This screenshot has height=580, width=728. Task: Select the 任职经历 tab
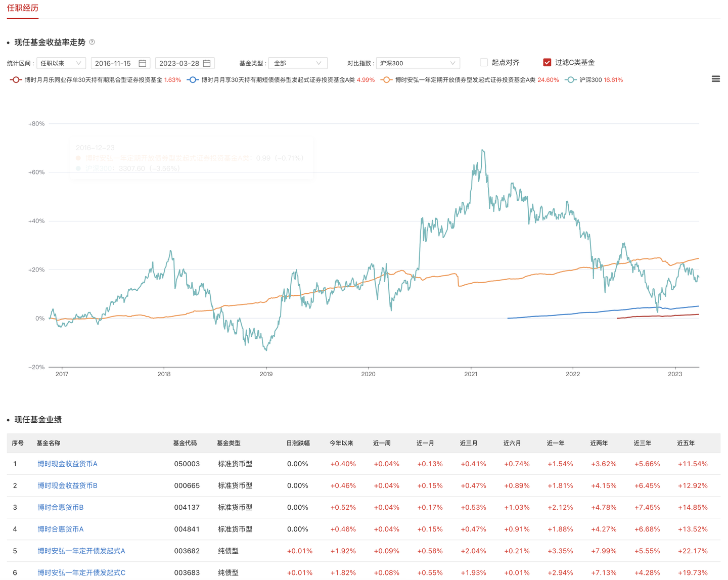[23, 8]
